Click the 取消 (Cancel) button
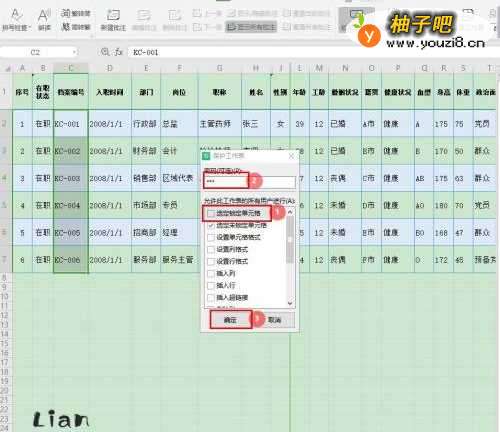Image resolution: width=500 pixels, height=432 pixels. point(275,320)
